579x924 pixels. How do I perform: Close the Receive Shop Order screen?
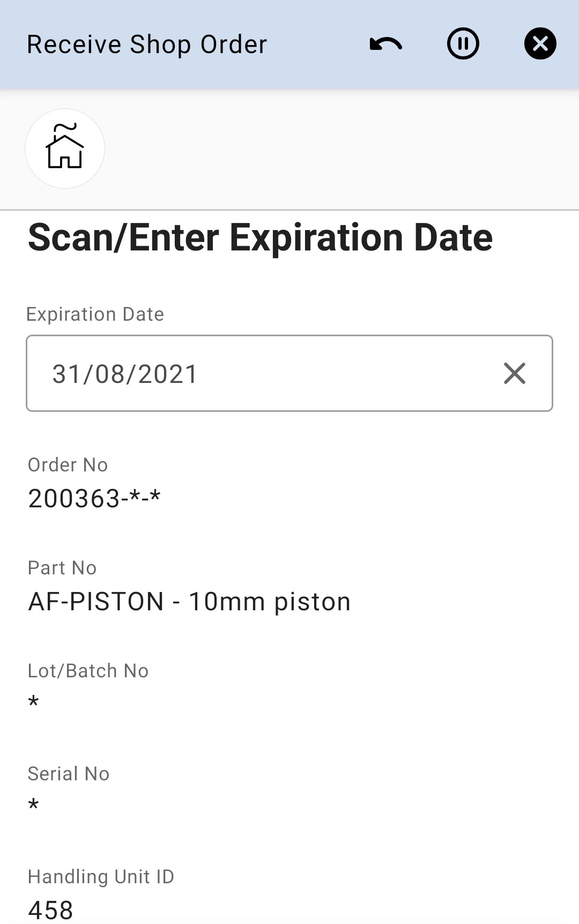(540, 43)
